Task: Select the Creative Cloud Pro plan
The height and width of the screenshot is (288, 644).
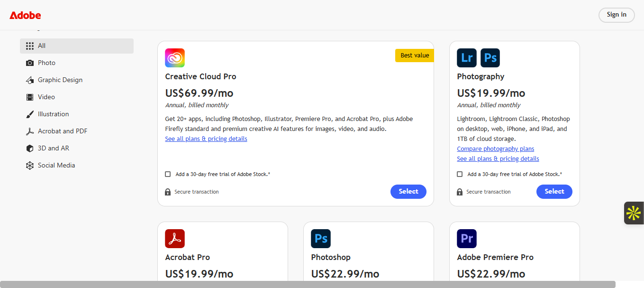Action: point(408,192)
